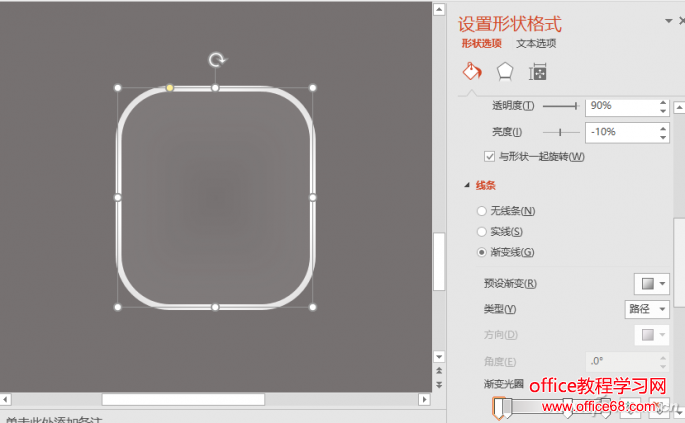Open the task pane options arrow
Screen dimensions: 685x423
(668, 21)
